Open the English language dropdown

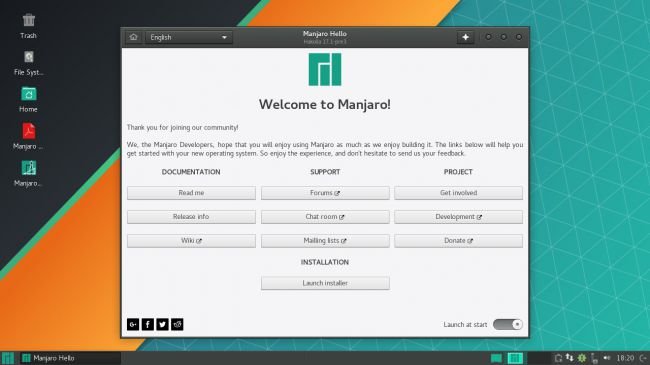point(189,37)
